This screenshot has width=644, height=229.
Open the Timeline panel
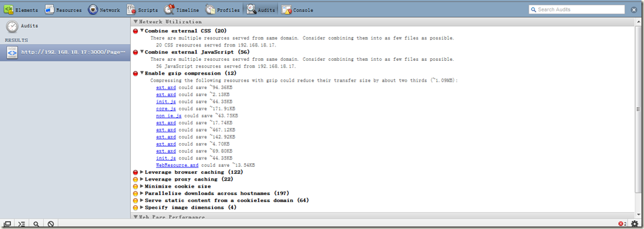click(182, 10)
